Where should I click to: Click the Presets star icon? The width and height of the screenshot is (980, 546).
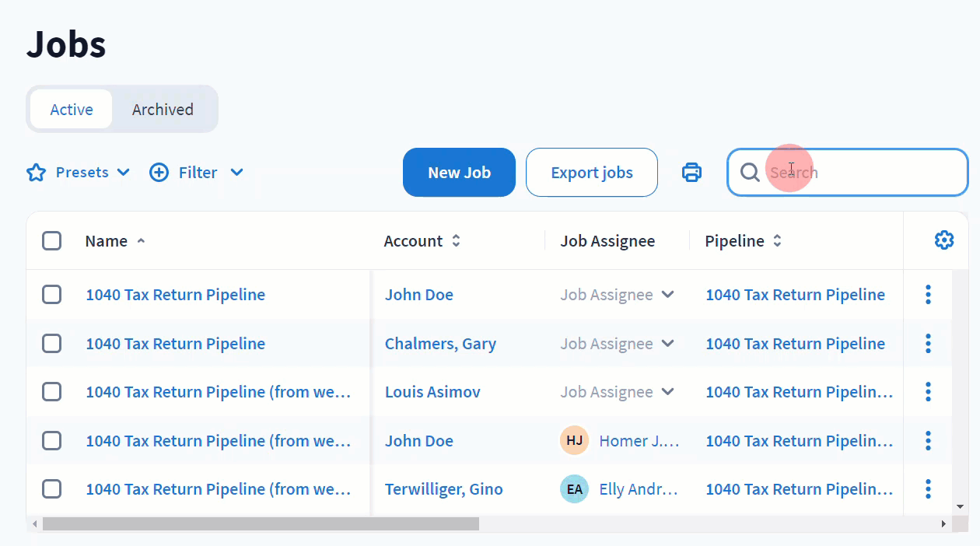(x=37, y=173)
